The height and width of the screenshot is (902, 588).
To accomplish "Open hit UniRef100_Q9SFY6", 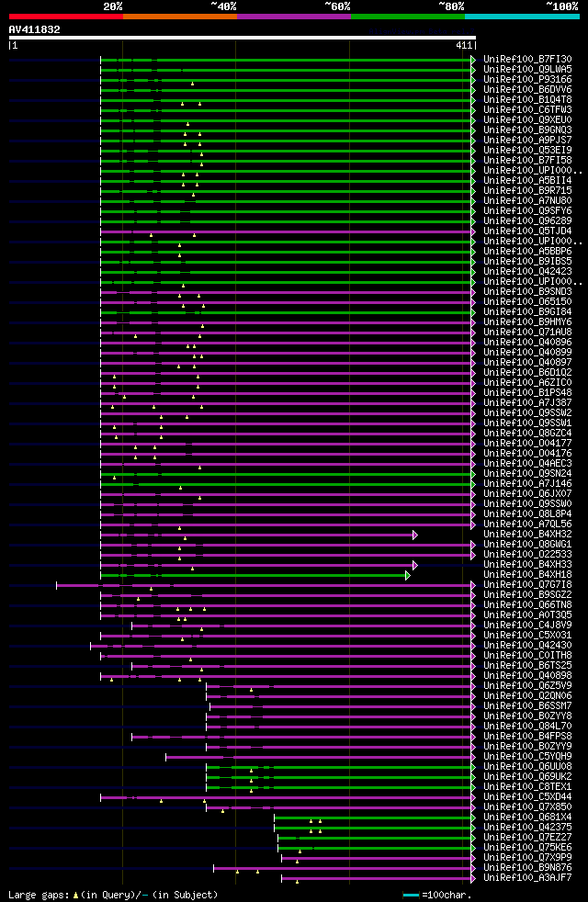I will [x=527, y=211].
